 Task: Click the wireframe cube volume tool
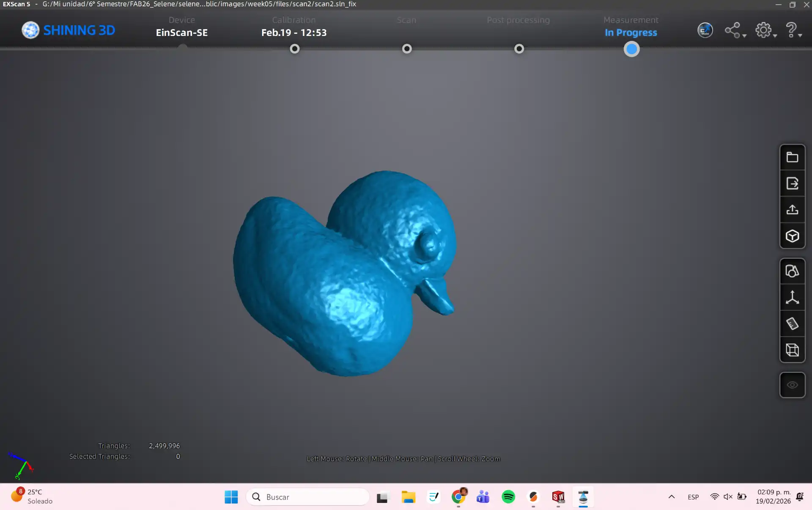point(792,350)
